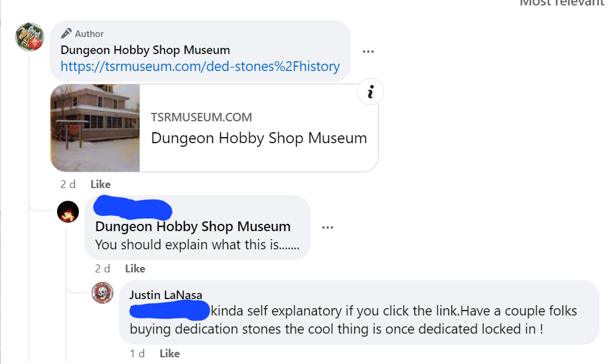608x364 pixels.
Task: Open the flame profile picture of the replier
Action: click(x=68, y=212)
